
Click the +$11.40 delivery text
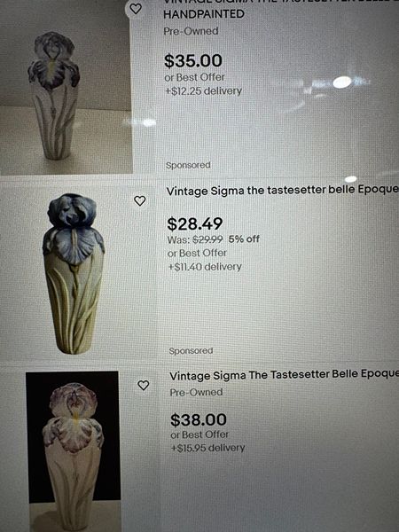(x=205, y=267)
